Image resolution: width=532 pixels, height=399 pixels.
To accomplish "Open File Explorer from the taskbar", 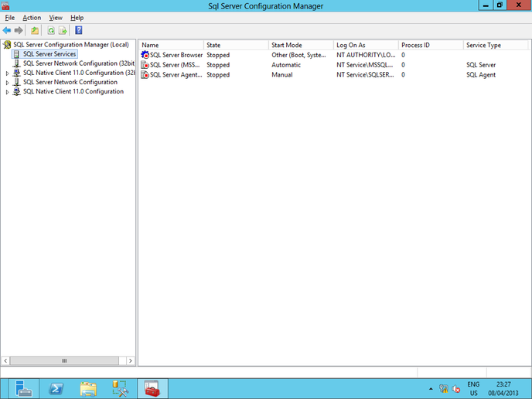I will tap(88, 388).
